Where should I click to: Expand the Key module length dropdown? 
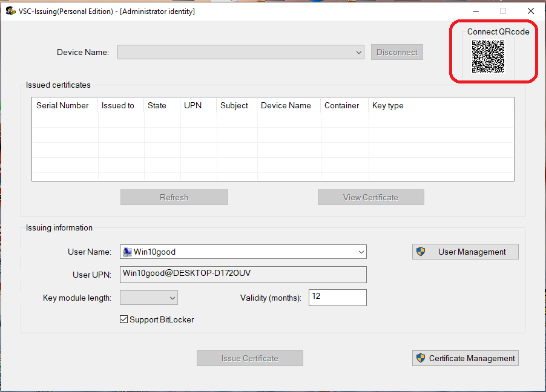(x=173, y=298)
